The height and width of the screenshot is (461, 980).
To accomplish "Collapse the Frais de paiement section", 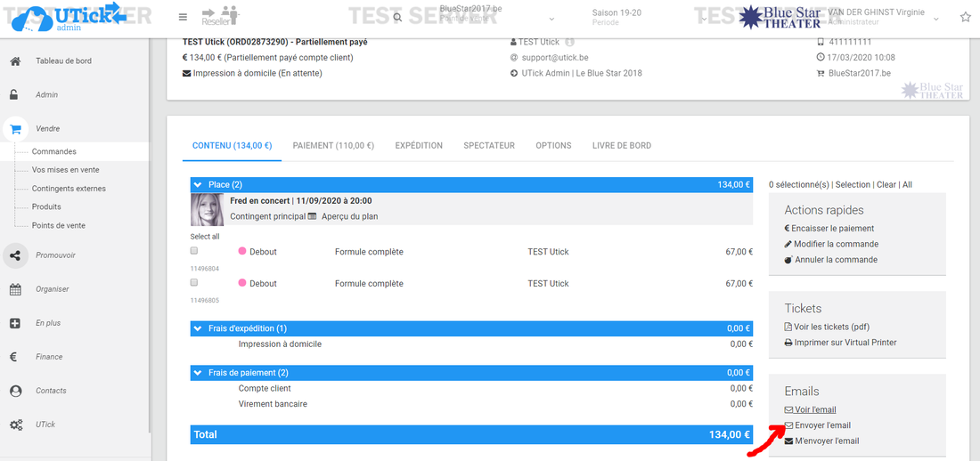I will (x=198, y=373).
